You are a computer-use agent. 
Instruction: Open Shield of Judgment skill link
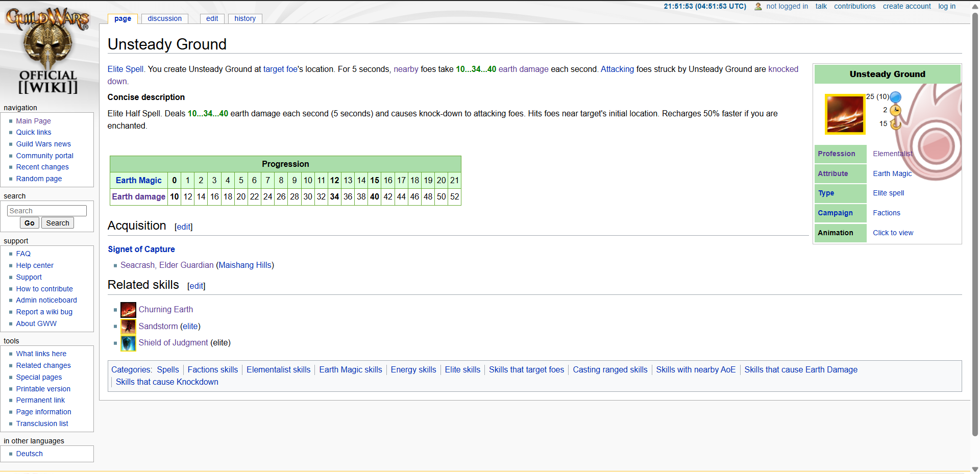click(x=174, y=343)
